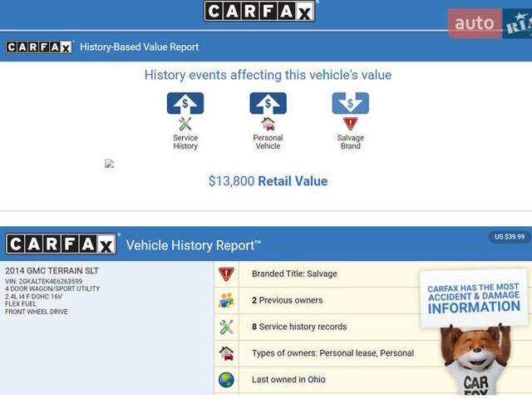Click the Personal Vehicle label
532x399 pixels.
point(268,142)
